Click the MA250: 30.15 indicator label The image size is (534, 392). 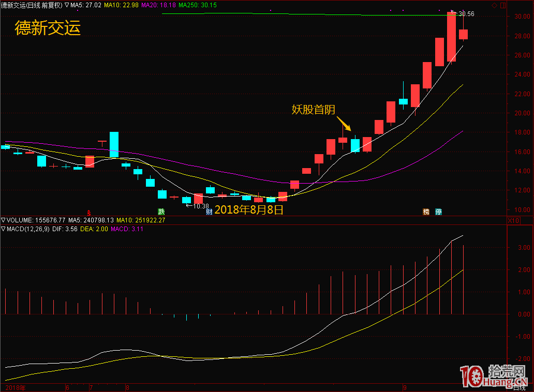198,5
